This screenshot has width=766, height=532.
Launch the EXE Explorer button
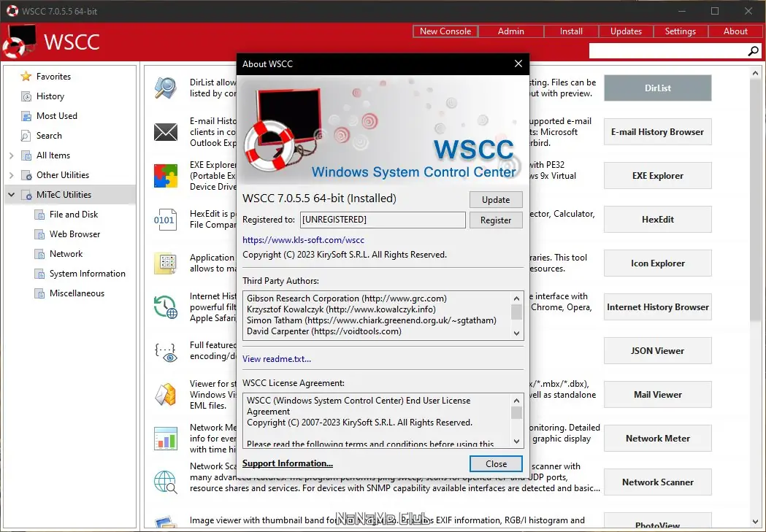coord(657,176)
